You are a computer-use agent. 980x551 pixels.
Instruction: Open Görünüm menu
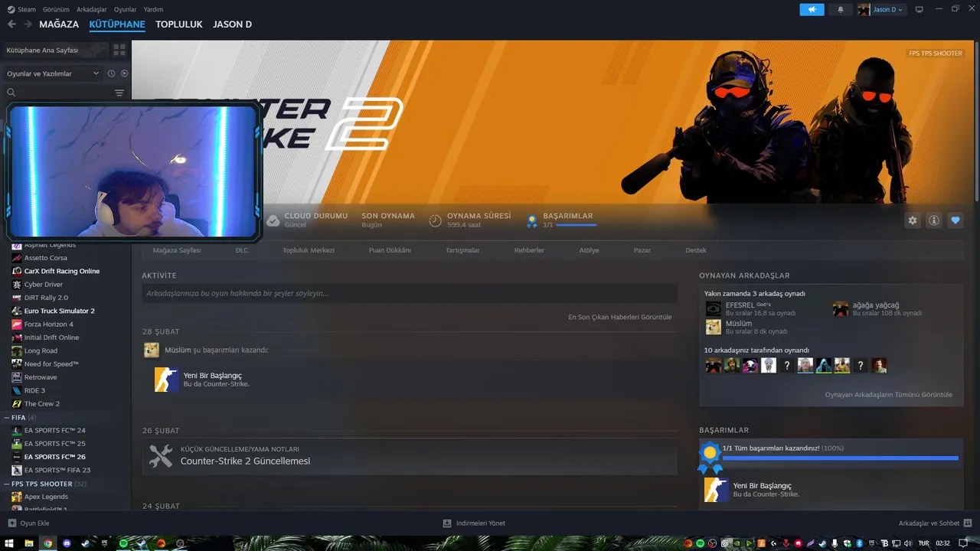point(56,10)
